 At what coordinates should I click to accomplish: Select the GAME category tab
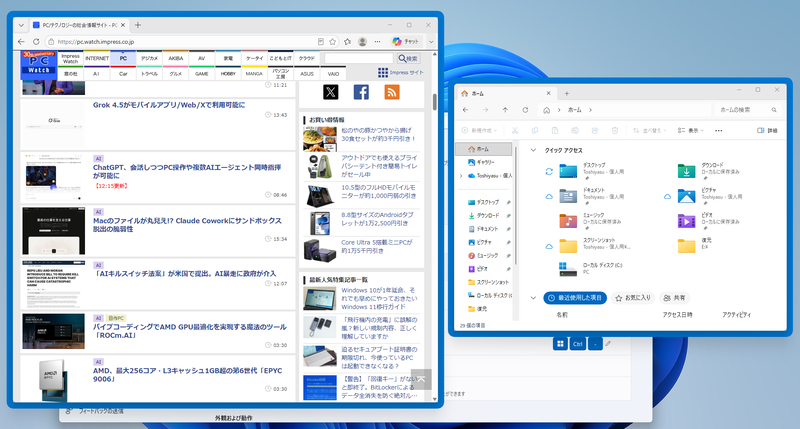tap(202, 73)
